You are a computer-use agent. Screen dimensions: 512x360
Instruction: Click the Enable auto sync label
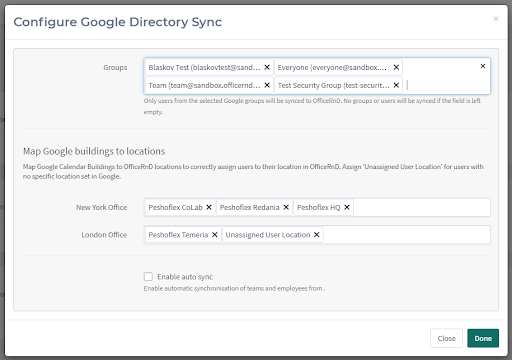coord(185,277)
